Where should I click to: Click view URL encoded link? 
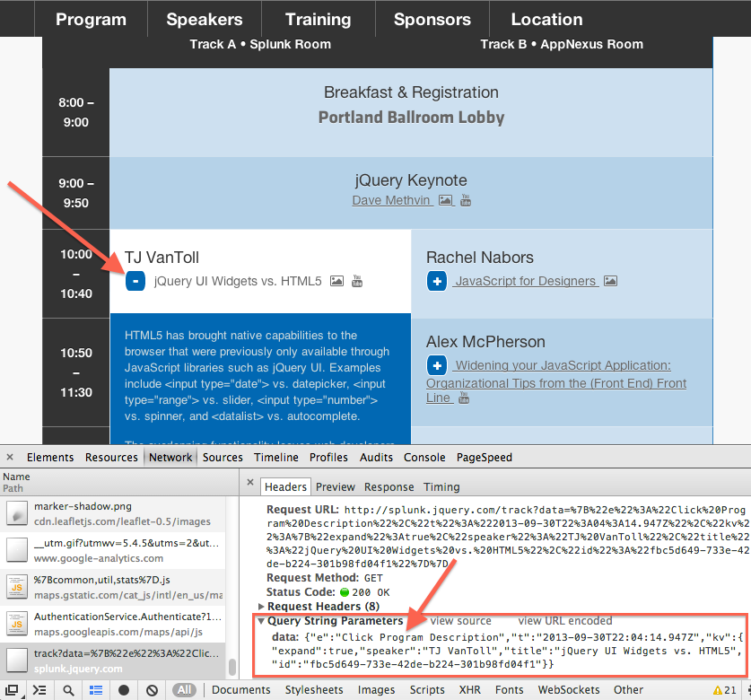pyautogui.click(x=565, y=621)
